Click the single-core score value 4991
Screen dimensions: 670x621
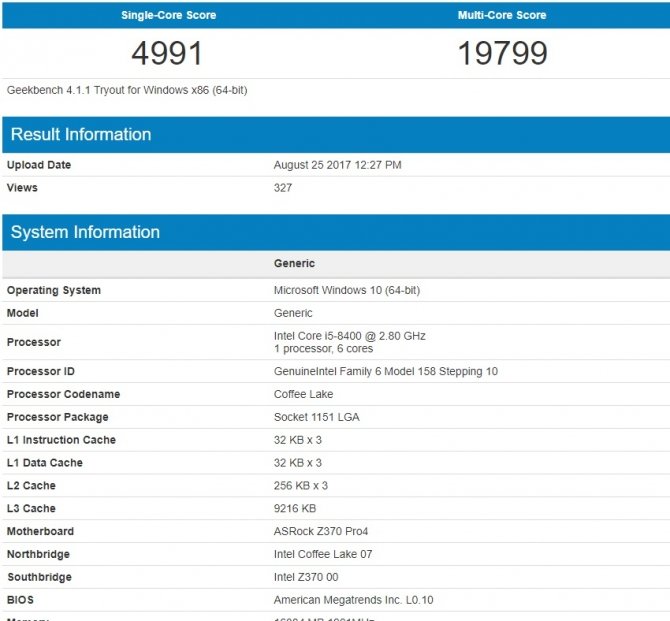coord(167,53)
